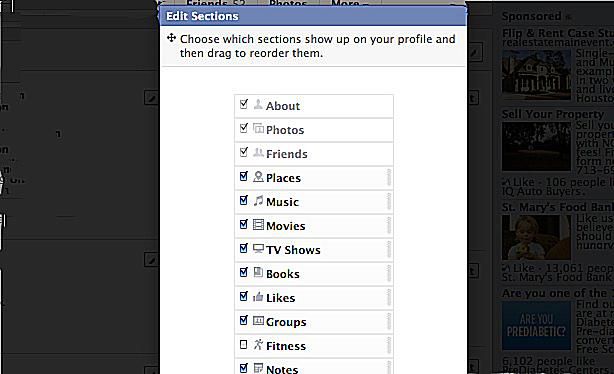Open the Sell Your Property ad link
Image resolution: width=614 pixels, height=374 pixels.
click(553, 114)
